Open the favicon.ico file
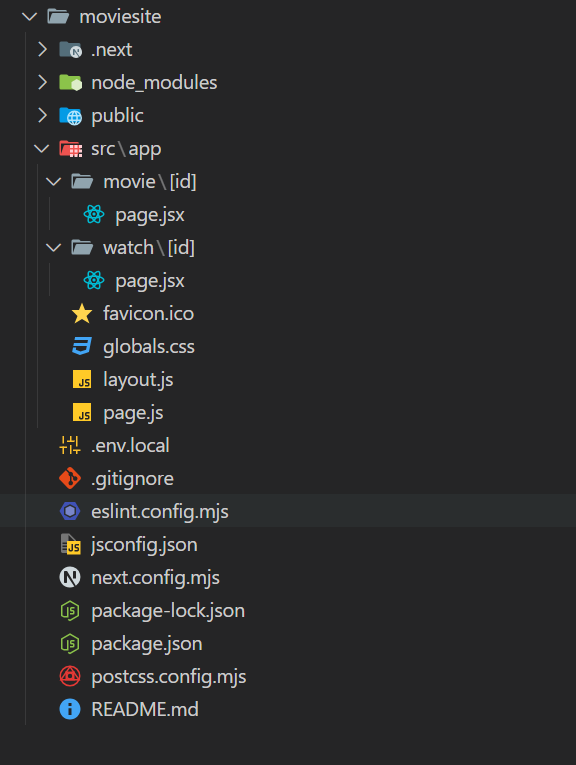 pos(148,313)
